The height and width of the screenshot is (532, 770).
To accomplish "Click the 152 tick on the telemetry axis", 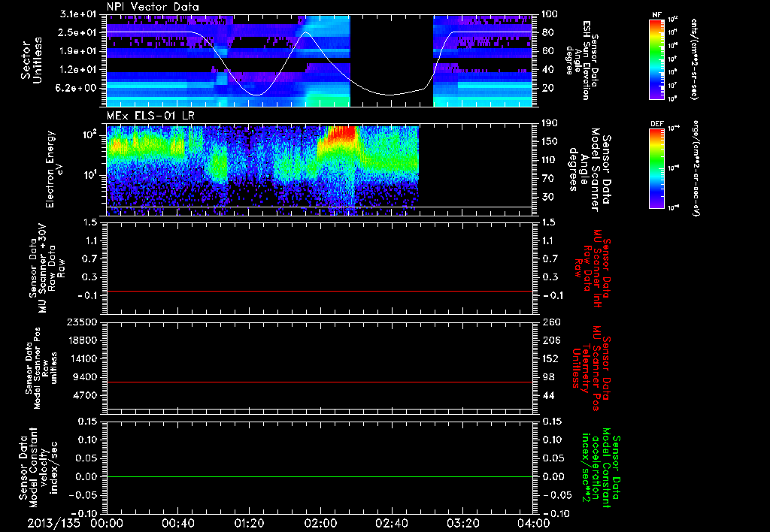I will (x=550, y=358).
